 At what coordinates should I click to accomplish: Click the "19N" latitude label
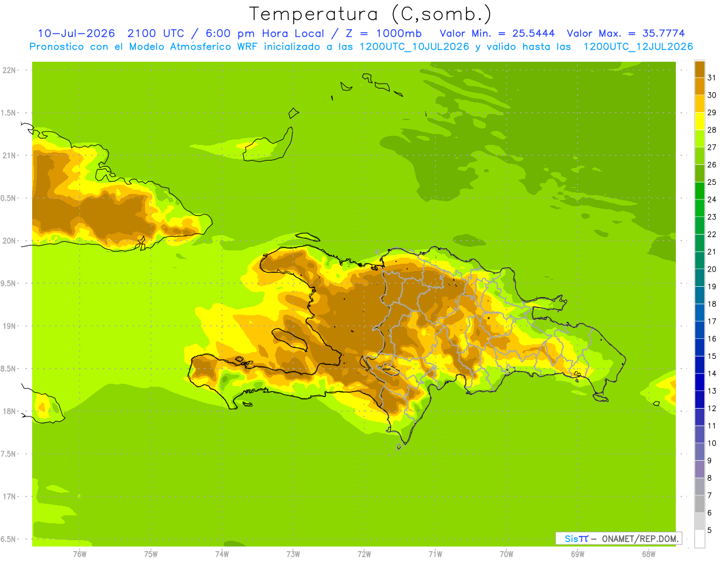point(10,326)
